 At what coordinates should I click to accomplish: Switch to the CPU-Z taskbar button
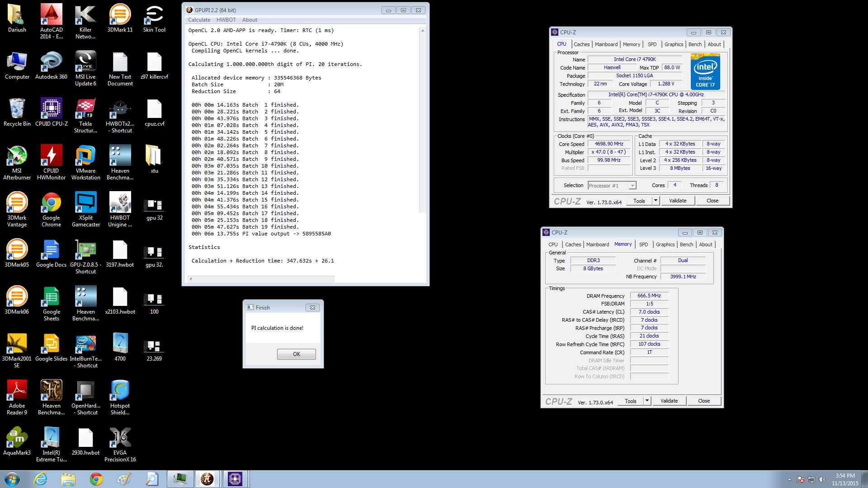click(x=235, y=479)
